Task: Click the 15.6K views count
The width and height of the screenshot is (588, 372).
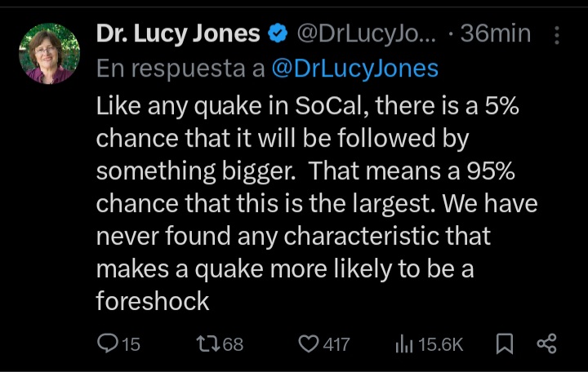Action: pos(441,345)
